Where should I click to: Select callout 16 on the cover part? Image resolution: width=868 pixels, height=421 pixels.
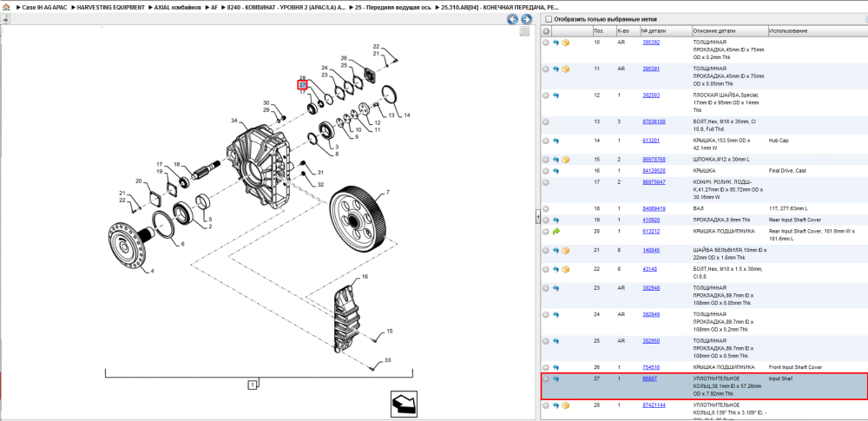(x=365, y=276)
